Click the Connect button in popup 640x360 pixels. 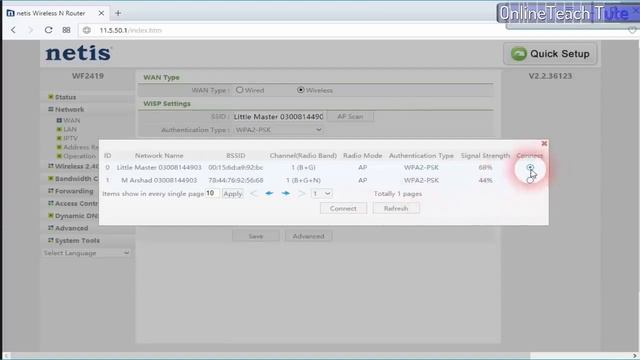[x=343, y=209]
